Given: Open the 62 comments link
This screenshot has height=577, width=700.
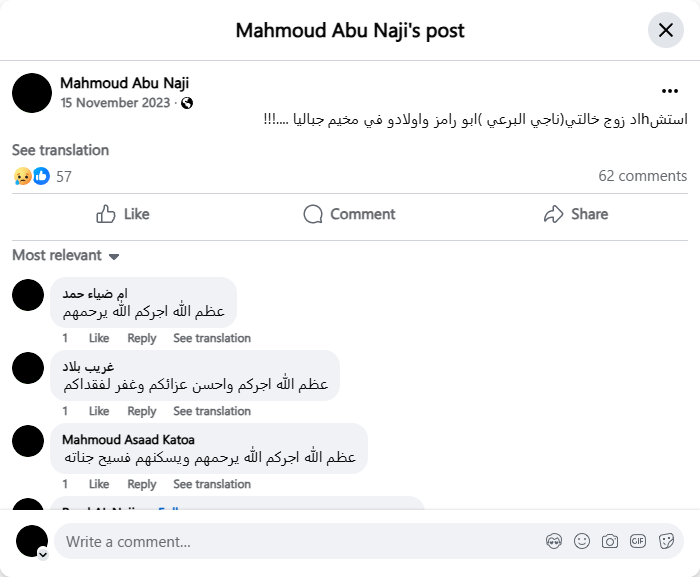Looking at the screenshot, I should (x=642, y=176).
